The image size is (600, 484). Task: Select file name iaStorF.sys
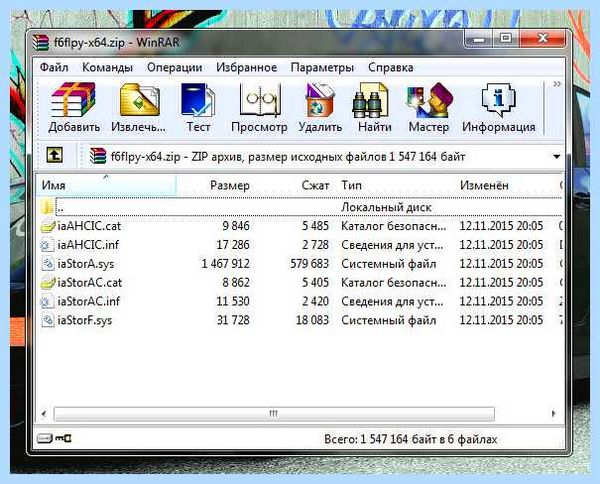85,320
